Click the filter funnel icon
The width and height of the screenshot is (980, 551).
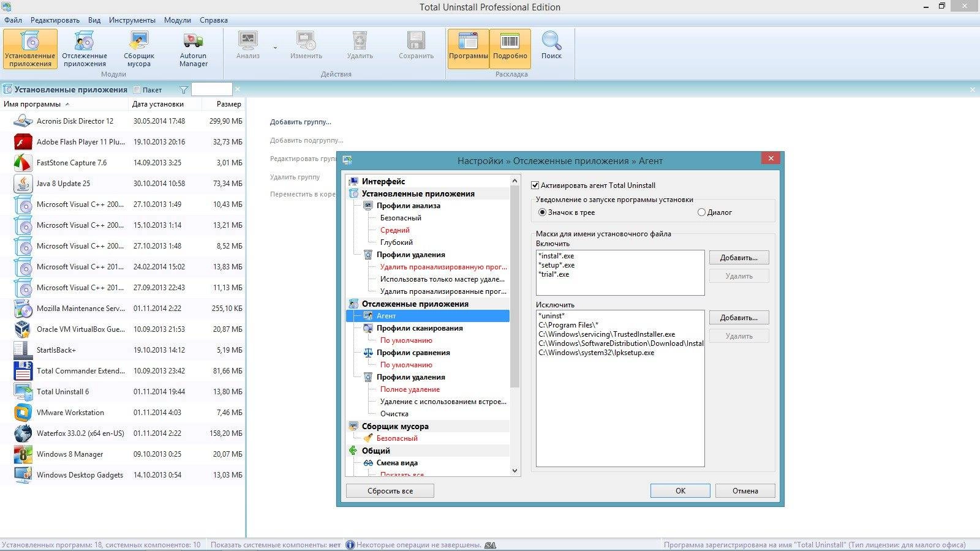(184, 90)
